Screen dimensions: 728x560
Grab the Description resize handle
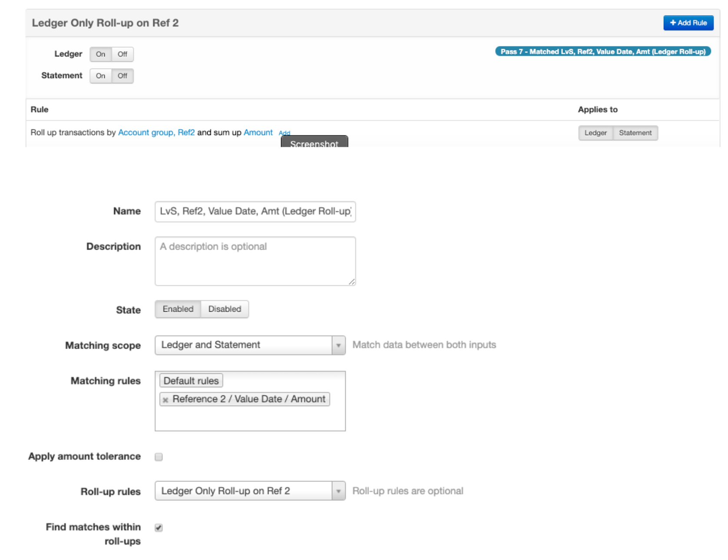point(352,282)
